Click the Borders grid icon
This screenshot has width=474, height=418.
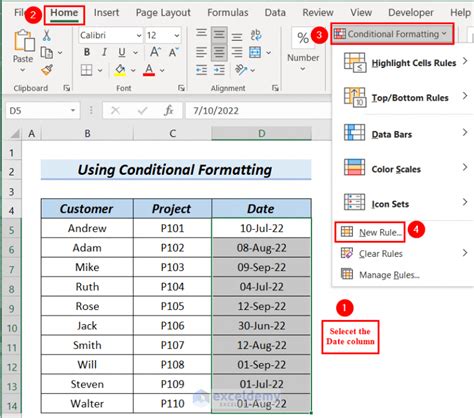(87, 70)
